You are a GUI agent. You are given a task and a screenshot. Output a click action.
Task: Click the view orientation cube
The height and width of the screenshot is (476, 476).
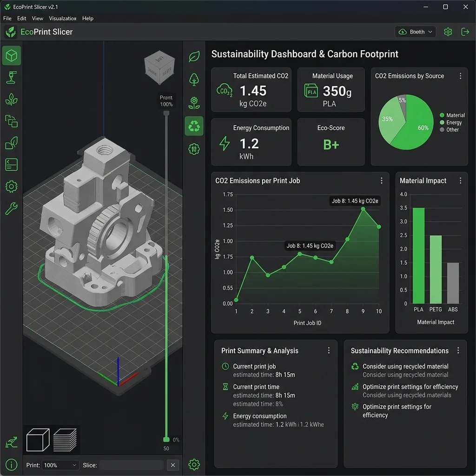160,67
